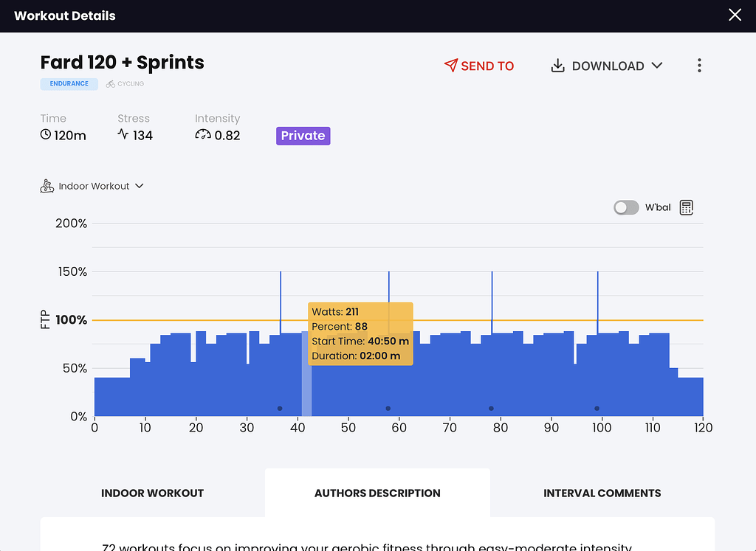Click the Endurance tag label
The image size is (756, 551).
69,83
